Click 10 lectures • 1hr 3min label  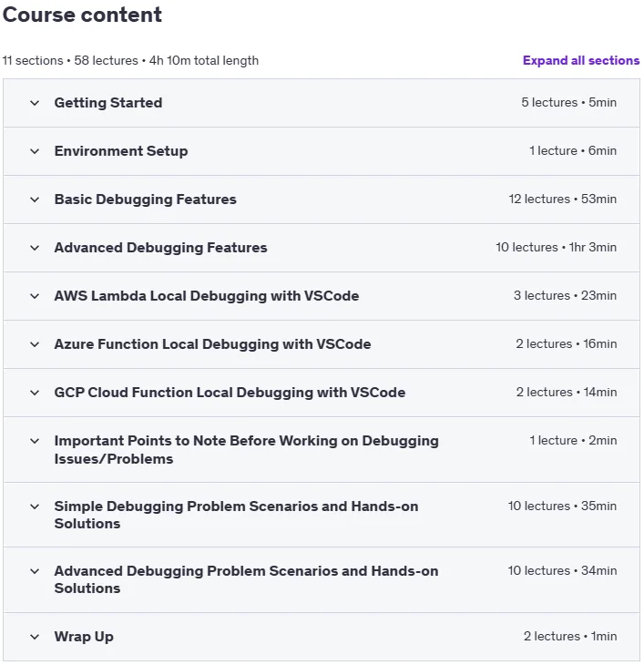pos(556,247)
